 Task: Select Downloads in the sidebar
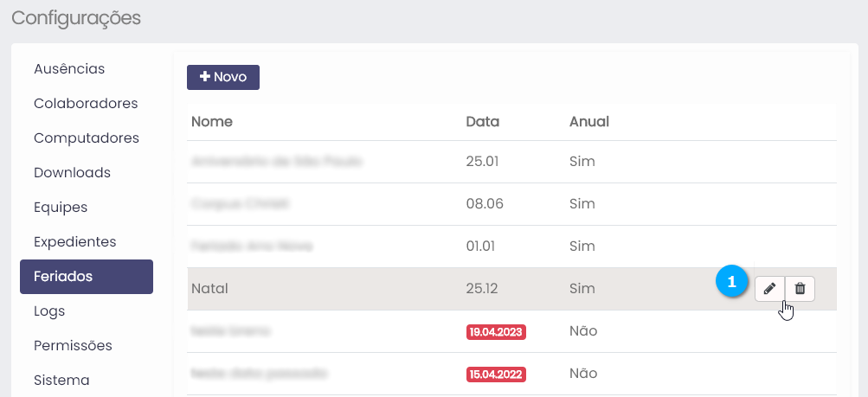click(x=72, y=172)
